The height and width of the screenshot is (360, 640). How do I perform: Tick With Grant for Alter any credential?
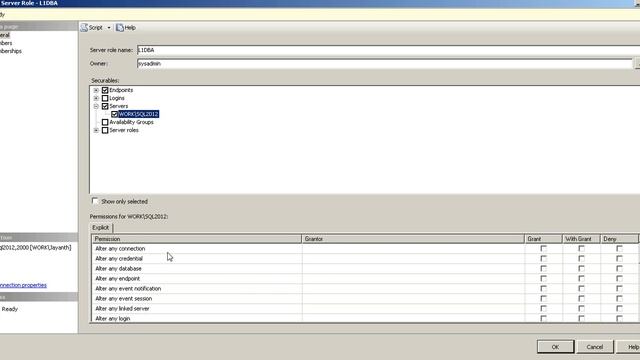(581, 258)
